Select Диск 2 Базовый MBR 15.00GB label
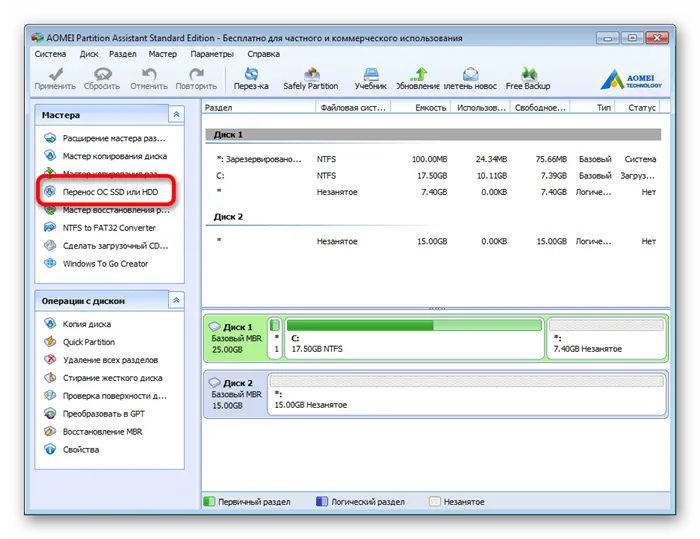The width and height of the screenshot is (700, 539). tap(236, 394)
